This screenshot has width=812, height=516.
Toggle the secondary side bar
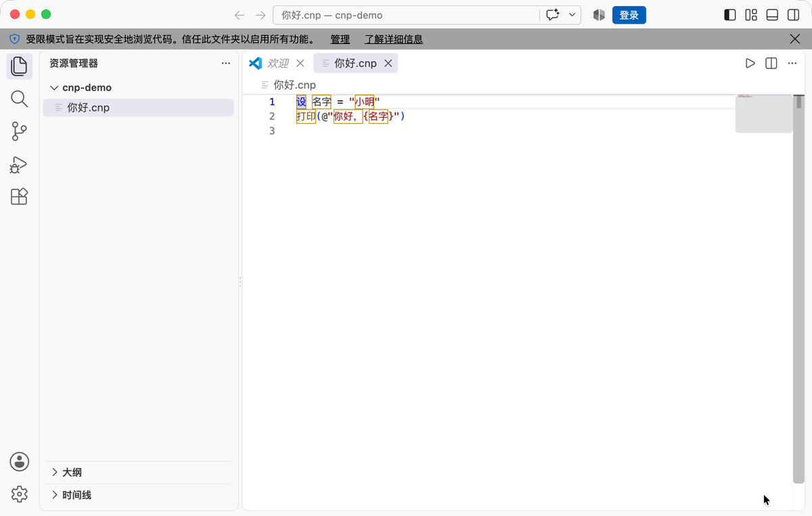tap(793, 15)
